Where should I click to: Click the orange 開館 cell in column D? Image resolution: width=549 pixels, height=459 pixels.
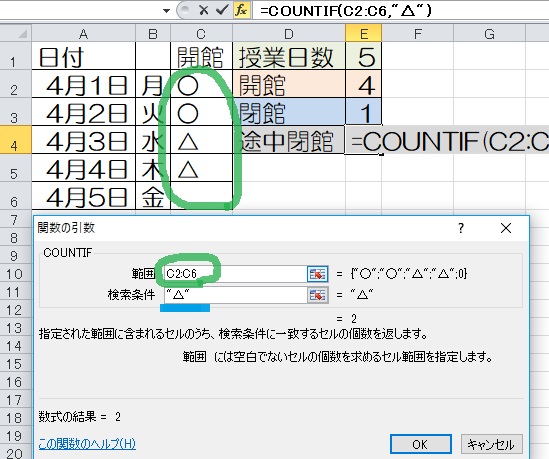point(289,84)
